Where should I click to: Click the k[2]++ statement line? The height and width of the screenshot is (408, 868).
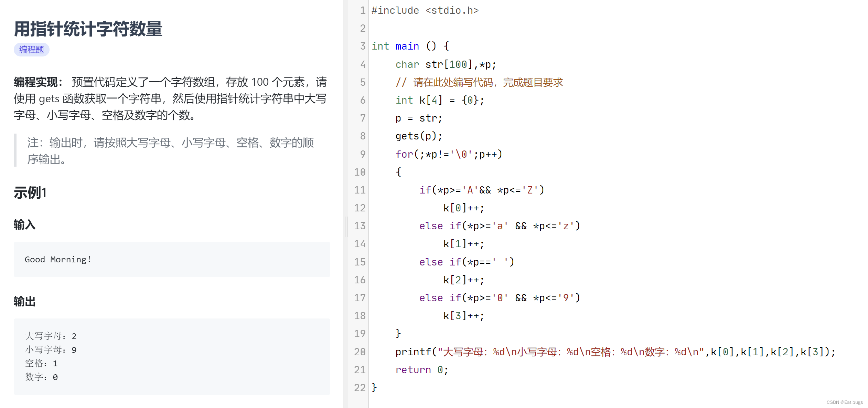pyautogui.click(x=463, y=280)
